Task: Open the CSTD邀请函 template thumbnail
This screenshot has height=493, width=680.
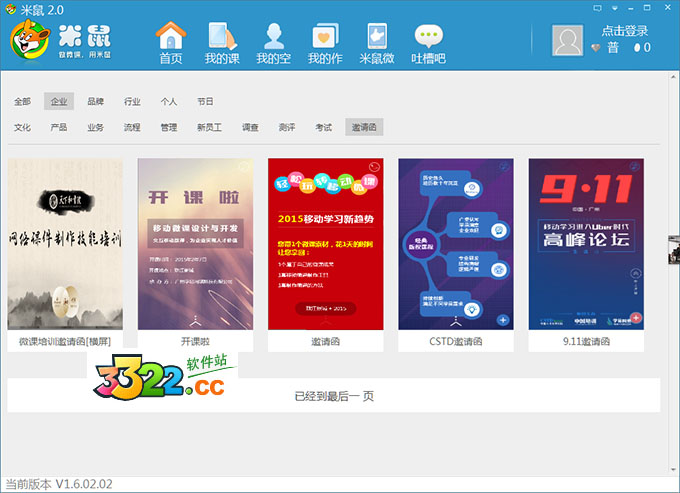Action: pyautogui.click(x=455, y=243)
